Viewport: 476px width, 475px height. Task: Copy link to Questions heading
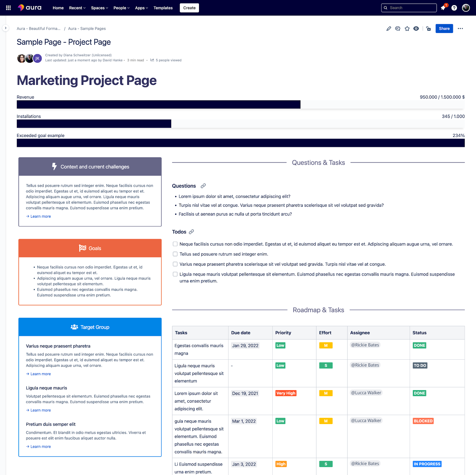(203, 186)
